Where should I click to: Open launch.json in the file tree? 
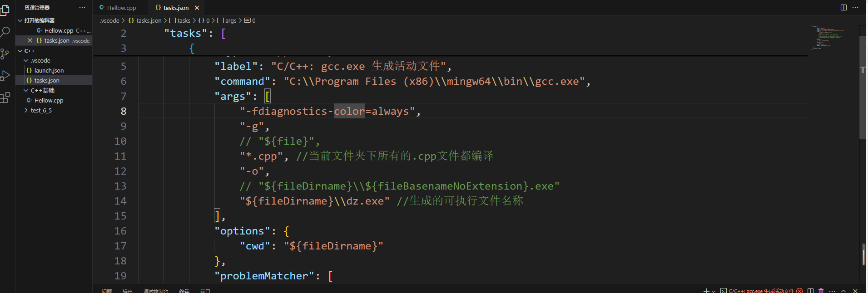pos(49,70)
